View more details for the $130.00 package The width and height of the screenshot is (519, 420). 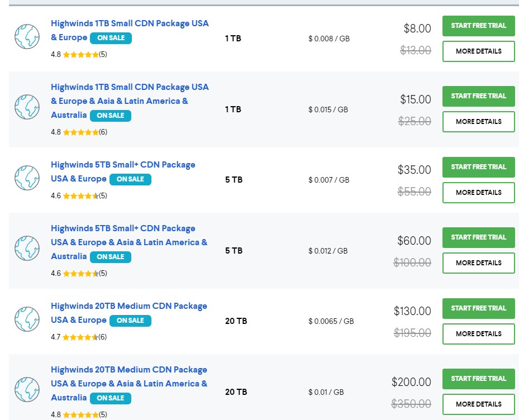[x=478, y=333]
